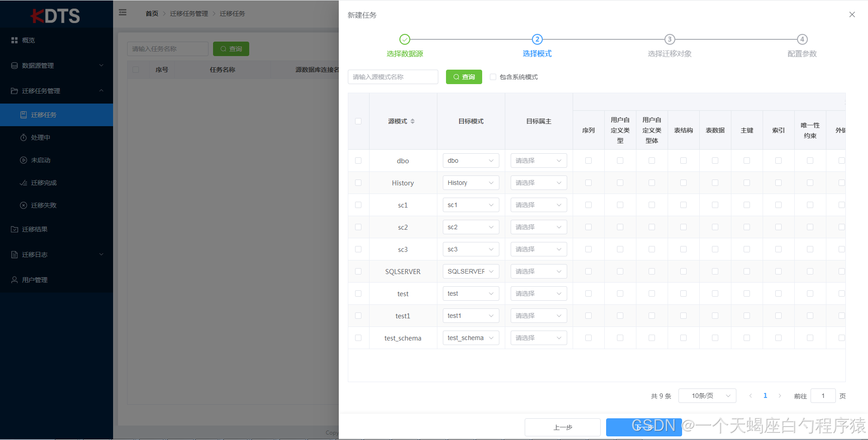The image size is (868, 440).
Task: Click the 迁移完成 checkmark icon
Action: [x=24, y=183]
